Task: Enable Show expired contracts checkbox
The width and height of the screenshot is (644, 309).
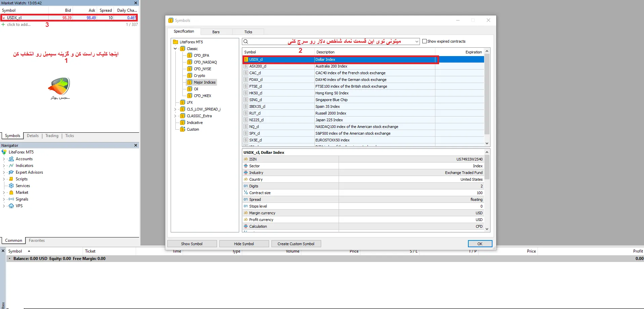Action: 424,41
